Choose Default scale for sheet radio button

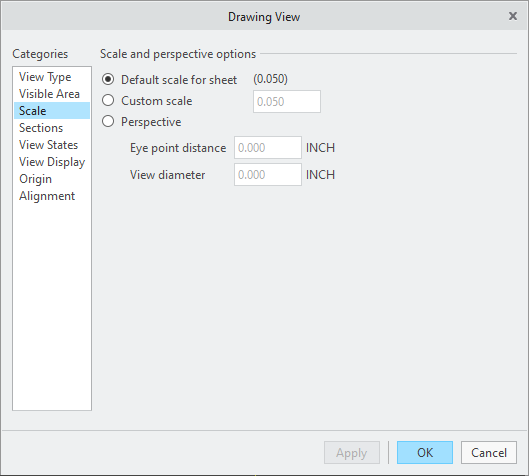coord(108,80)
